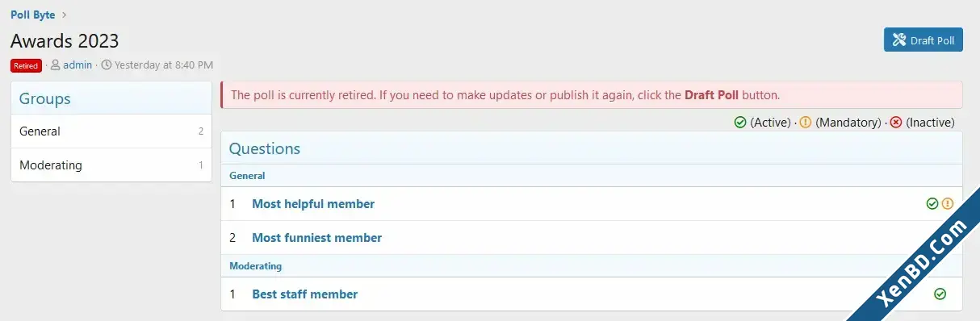Open the Best staff member question
Viewport: 980px width, 321px height.
click(305, 294)
